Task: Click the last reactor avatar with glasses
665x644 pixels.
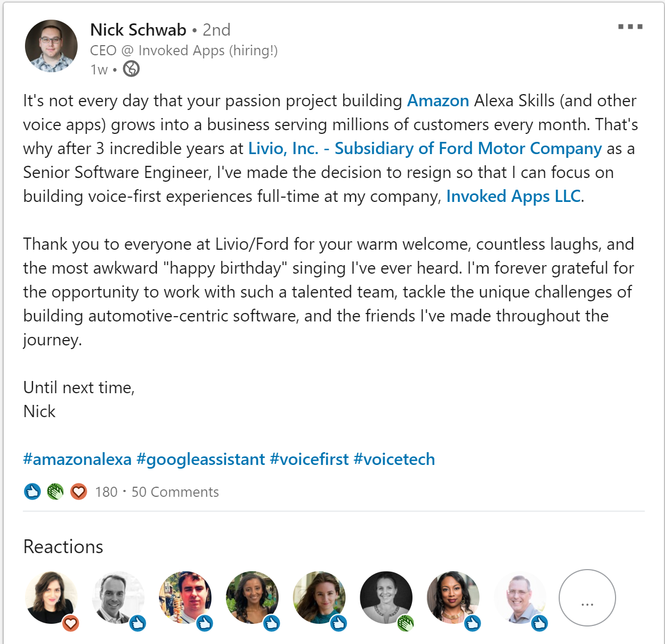Action: 520,598
